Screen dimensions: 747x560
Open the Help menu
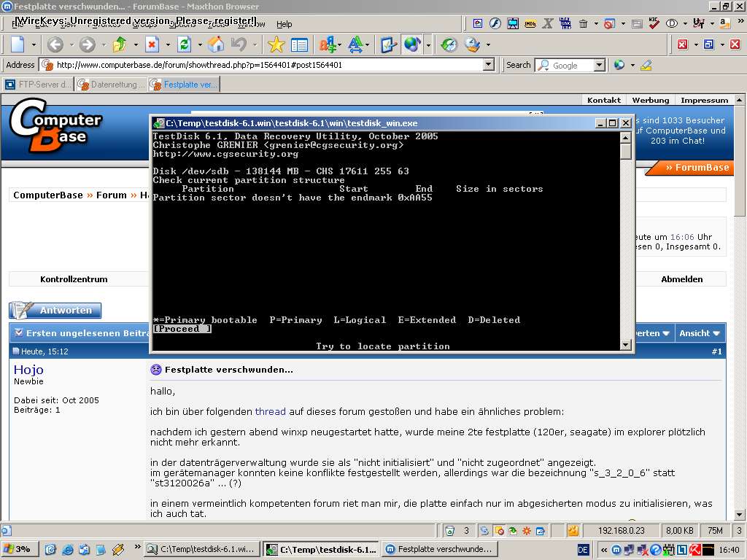click(x=284, y=24)
